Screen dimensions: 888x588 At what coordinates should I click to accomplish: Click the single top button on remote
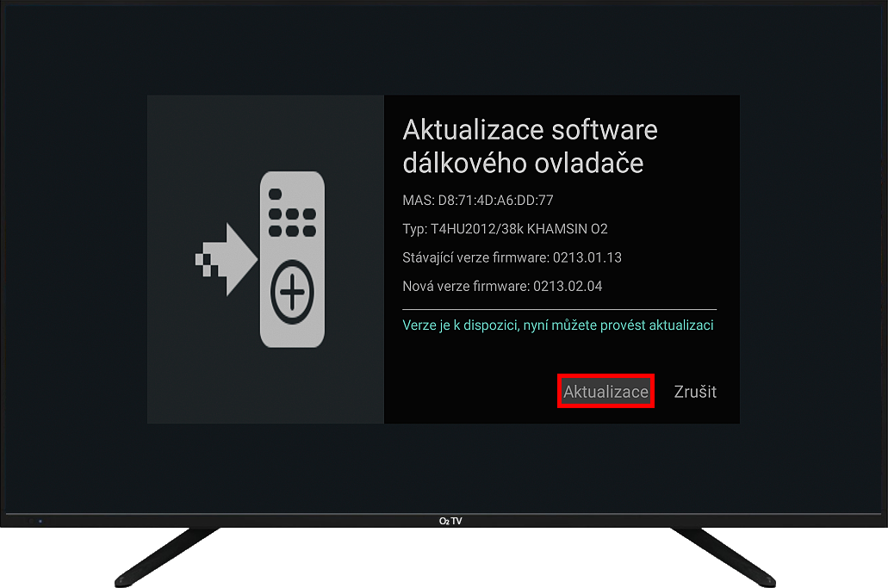[276, 194]
